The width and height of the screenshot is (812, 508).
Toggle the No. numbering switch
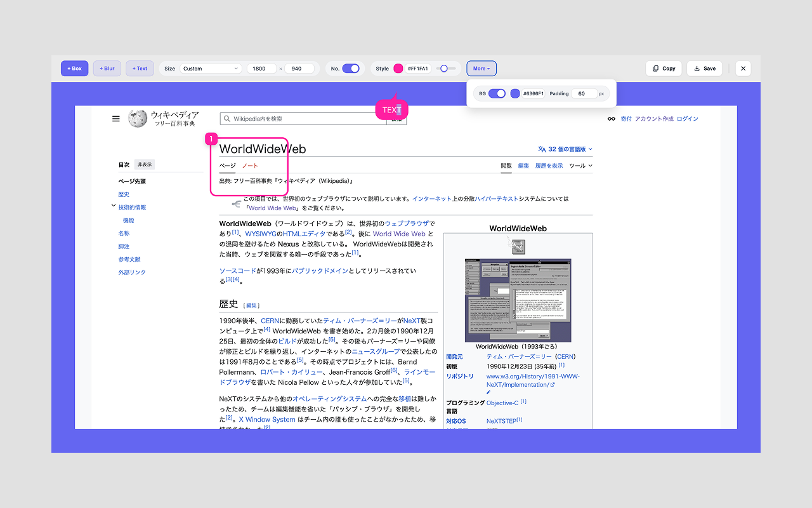click(x=351, y=69)
